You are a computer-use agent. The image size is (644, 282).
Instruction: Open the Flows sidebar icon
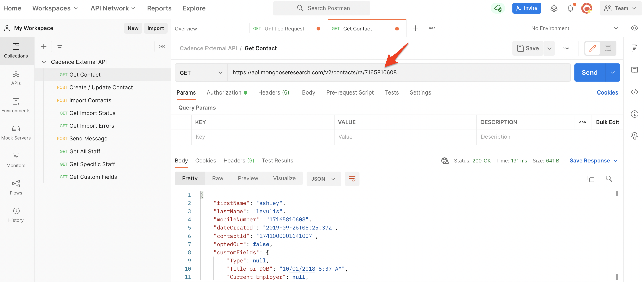(x=16, y=187)
